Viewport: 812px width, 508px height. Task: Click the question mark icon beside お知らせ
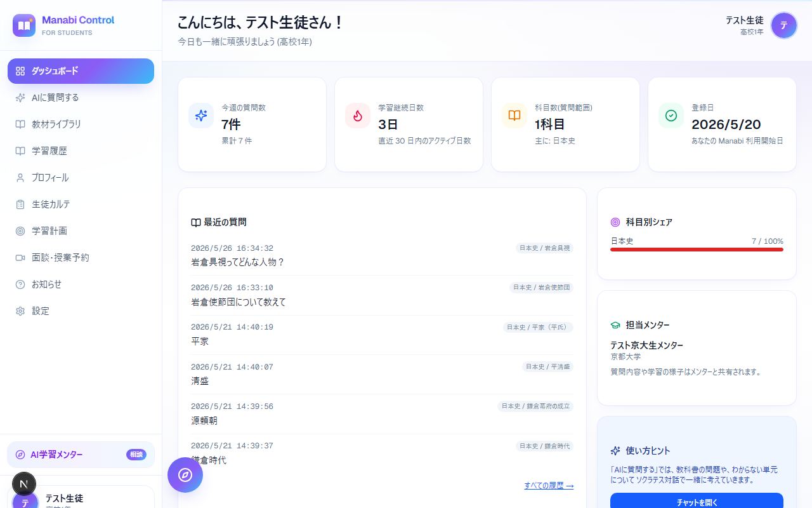click(20, 284)
